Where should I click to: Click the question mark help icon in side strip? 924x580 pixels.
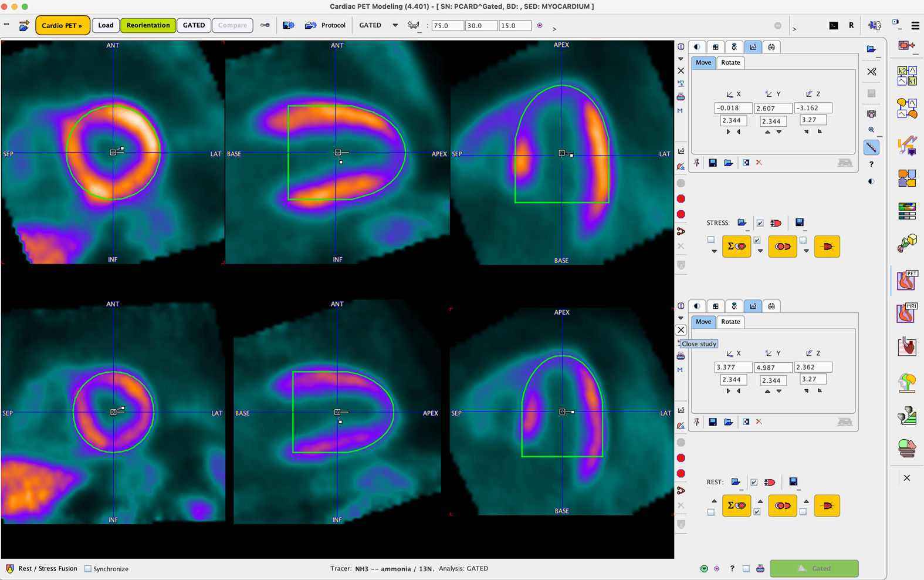click(x=871, y=164)
